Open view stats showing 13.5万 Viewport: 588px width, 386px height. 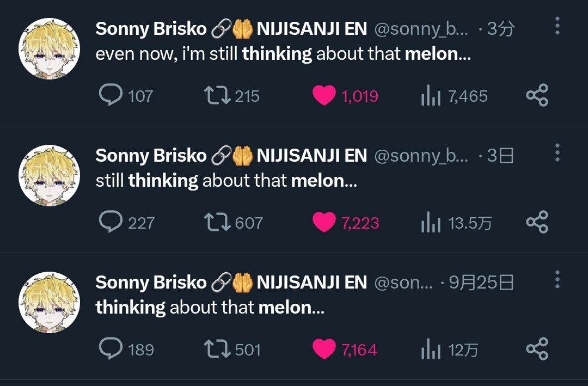[x=430, y=223]
